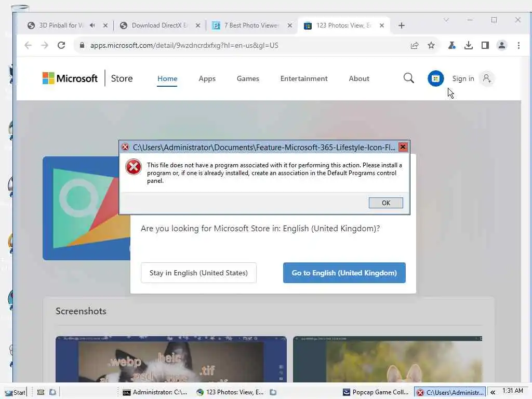Click the share page icon
The height and width of the screenshot is (399, 532).
(x=414, y=46)
